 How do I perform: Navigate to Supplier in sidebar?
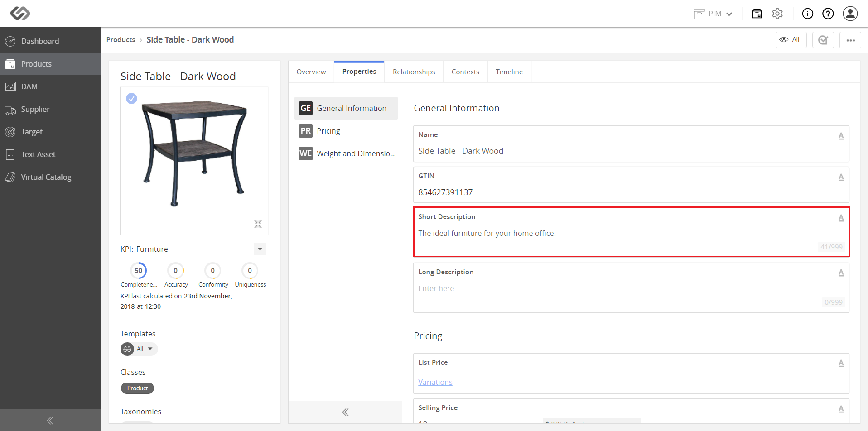point(50,109)
